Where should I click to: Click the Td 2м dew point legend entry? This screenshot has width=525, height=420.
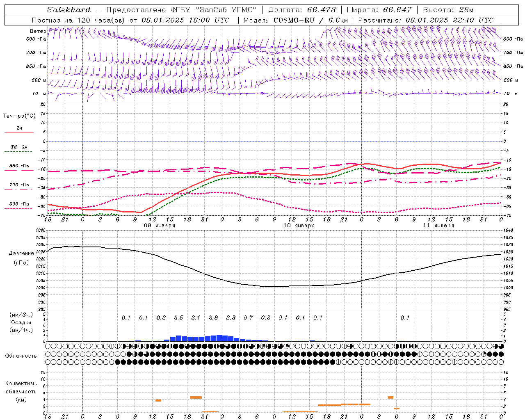(x=19, y=147)
